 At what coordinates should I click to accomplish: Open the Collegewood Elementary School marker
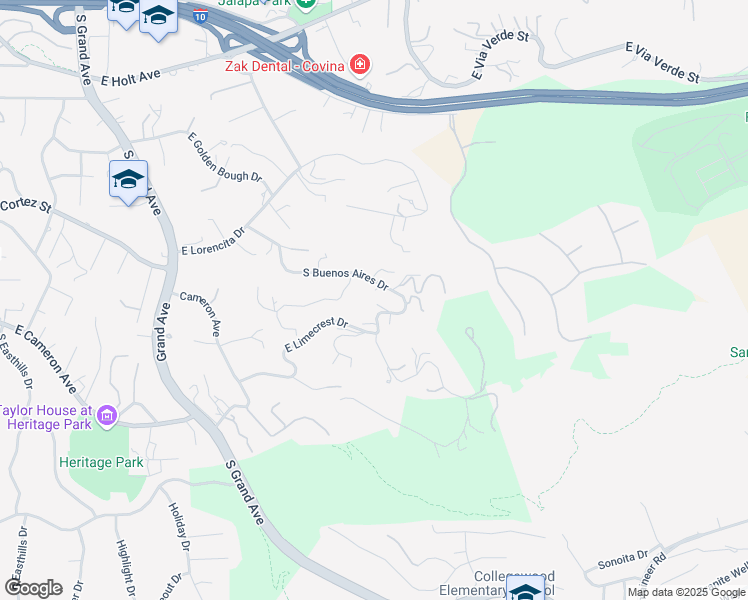pyautogui.click(x=525, y=589)
